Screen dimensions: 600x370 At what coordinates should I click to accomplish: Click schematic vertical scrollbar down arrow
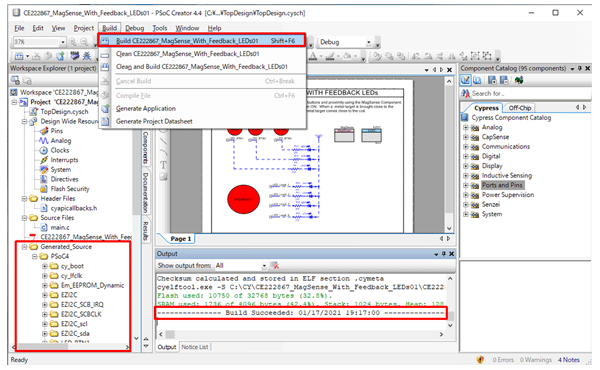click(x=449, y=228)
